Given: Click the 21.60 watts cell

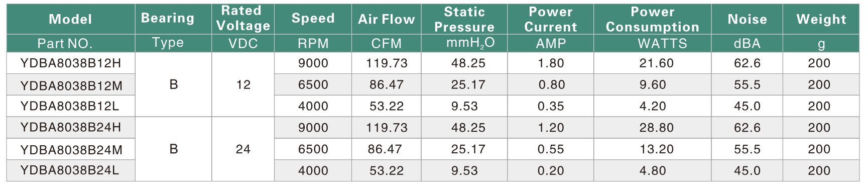Looking at the screenshot, I should [x=652, y=63].
